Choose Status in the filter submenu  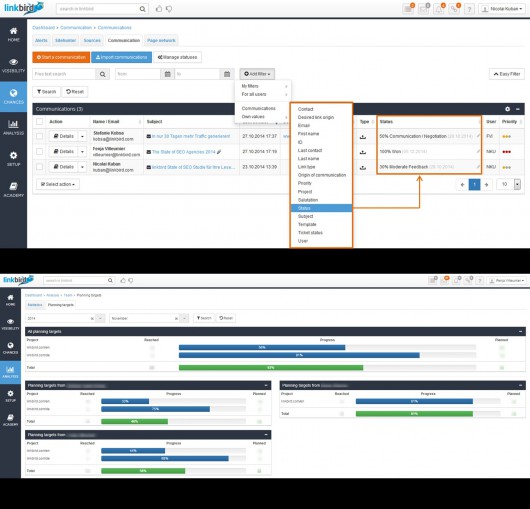(321, 208)
